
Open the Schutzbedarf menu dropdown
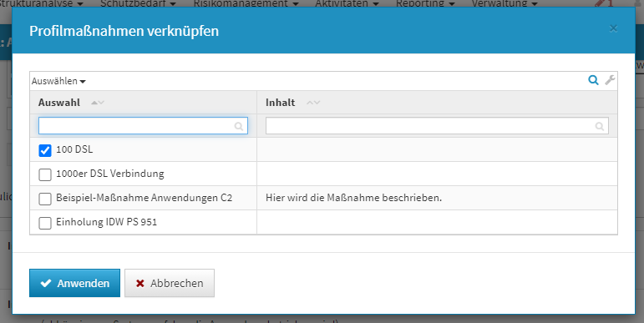click(138, 3)
